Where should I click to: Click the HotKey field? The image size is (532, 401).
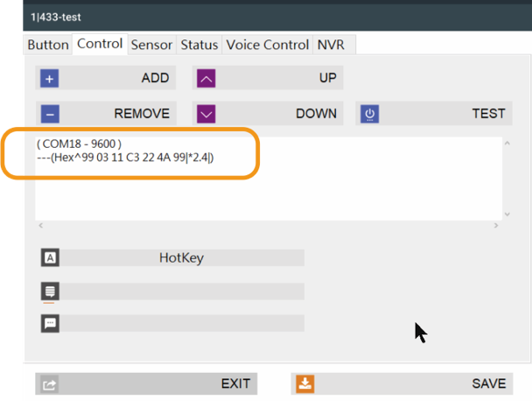[x=182, y=257]
